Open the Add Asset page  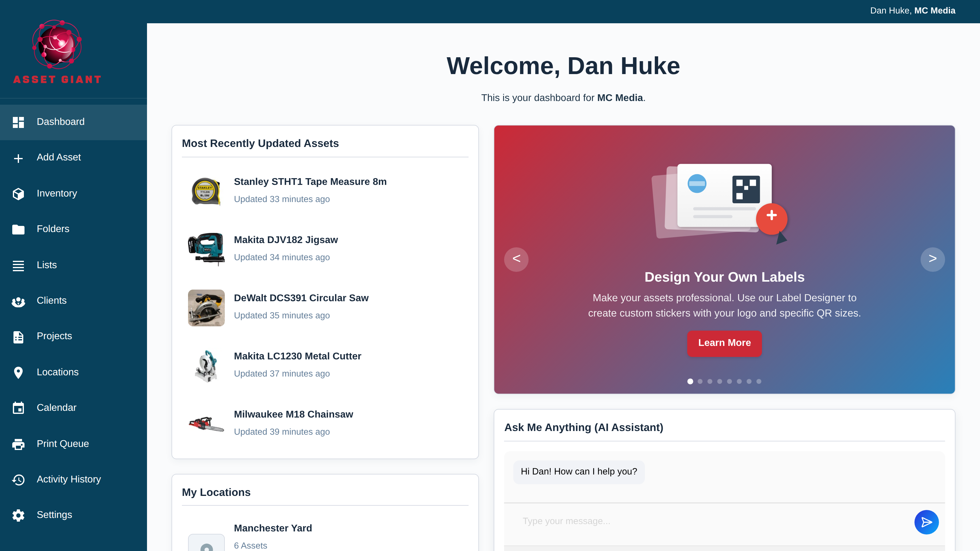tap(73, 158)
